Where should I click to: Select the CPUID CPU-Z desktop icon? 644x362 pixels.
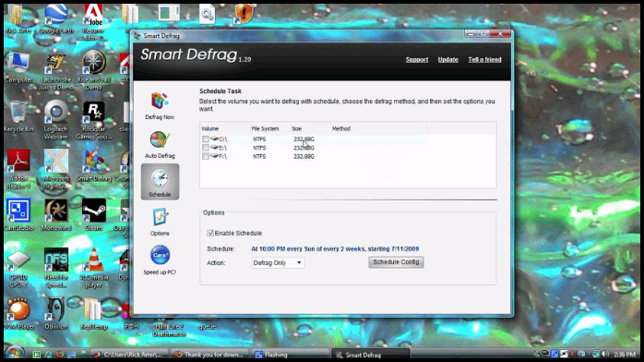(18, 269)
